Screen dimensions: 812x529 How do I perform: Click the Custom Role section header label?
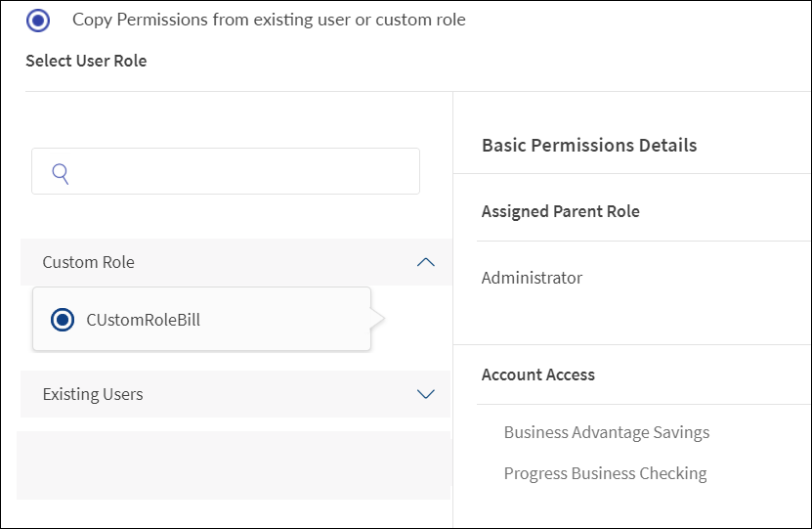[89, 262]
